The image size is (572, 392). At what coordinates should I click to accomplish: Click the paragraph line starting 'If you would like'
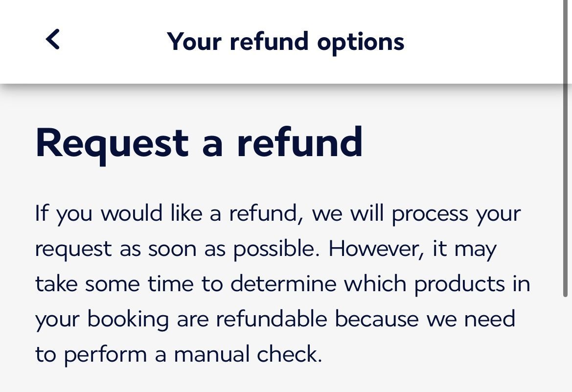277,214
